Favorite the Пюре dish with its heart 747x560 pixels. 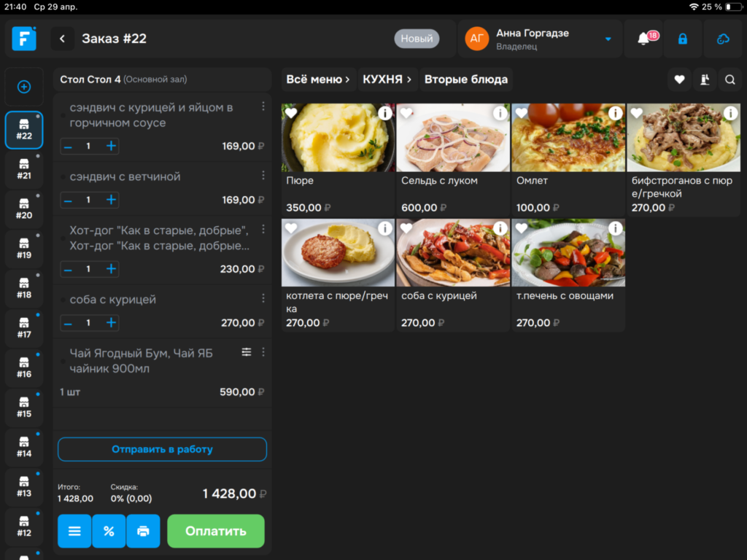[291, 113]
